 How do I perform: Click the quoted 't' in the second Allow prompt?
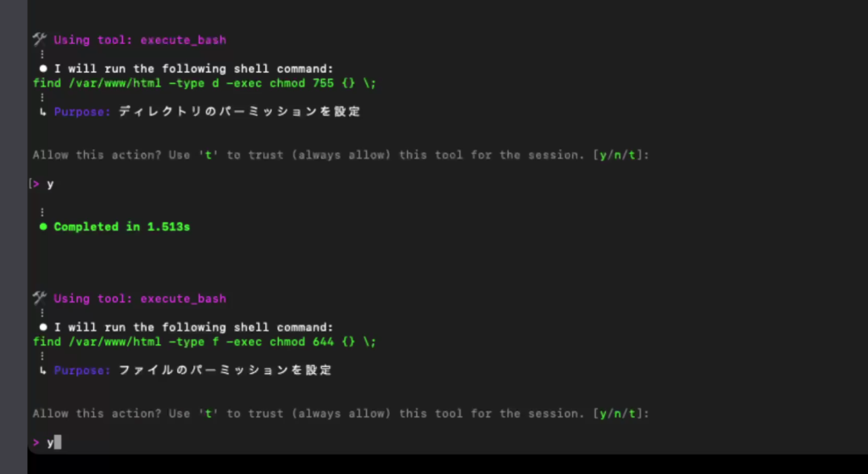(x=209, y=414)
